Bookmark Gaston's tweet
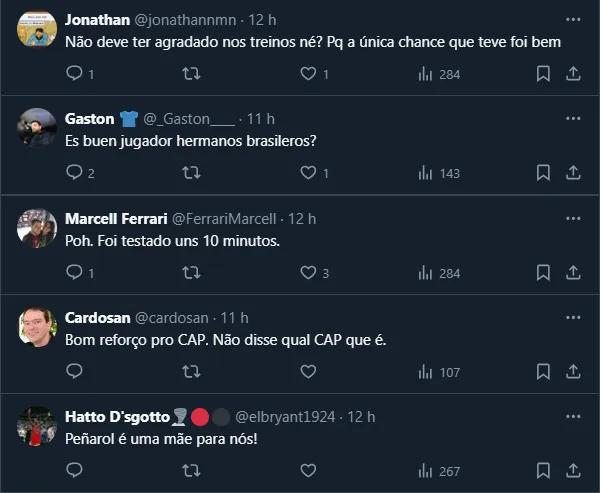The height and width of the screenshot is (493, 600). click(x=543, y=173)
